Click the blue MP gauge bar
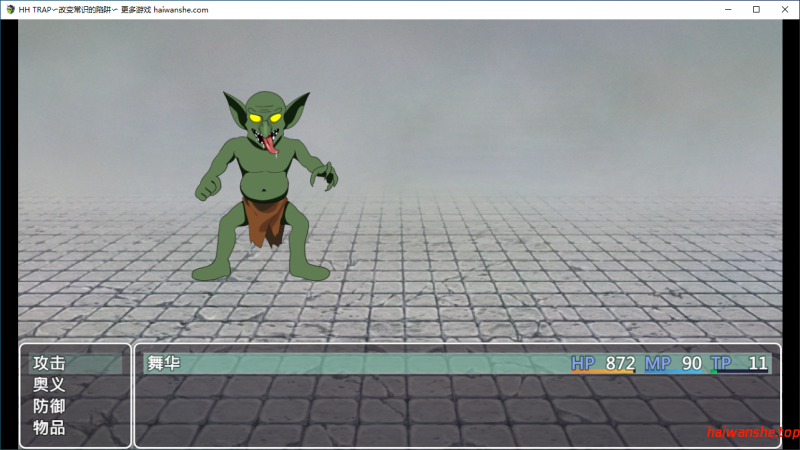This screenshot has width=800, height=450. tap(673, 372)
